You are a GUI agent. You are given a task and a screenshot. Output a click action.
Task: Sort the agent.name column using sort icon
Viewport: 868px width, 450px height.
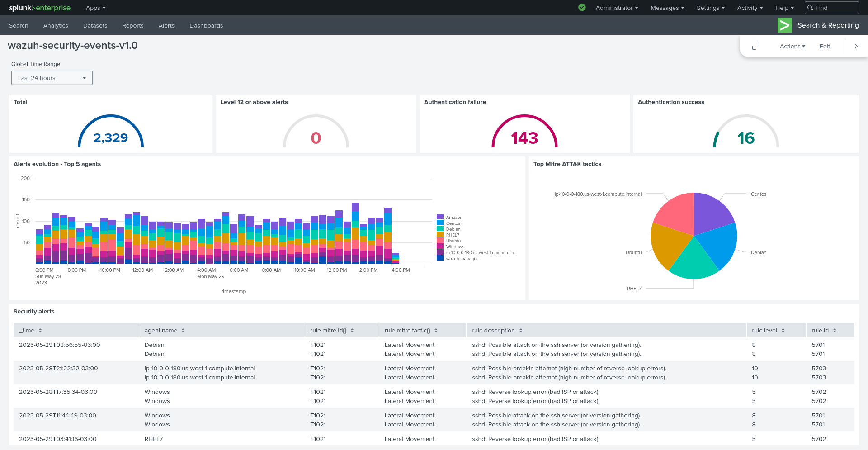coord(183,331)
